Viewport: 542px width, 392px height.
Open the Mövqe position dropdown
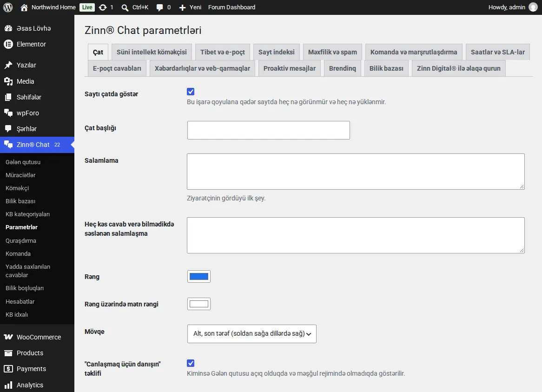[x=251, y=333]
